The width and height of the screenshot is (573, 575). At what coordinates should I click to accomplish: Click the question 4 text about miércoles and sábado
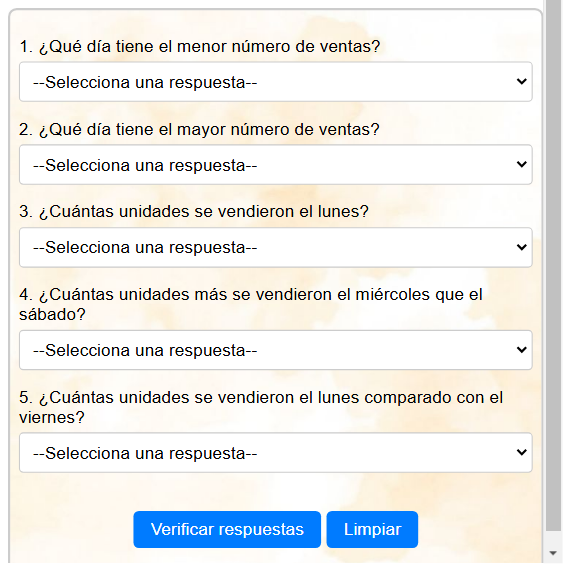(251, 304)
